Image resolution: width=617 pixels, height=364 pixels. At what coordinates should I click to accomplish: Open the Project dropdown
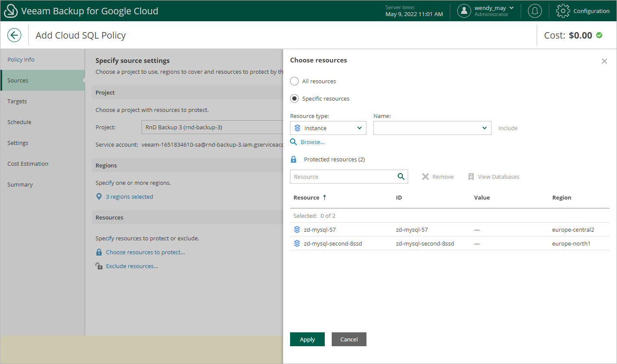point(212,127)
